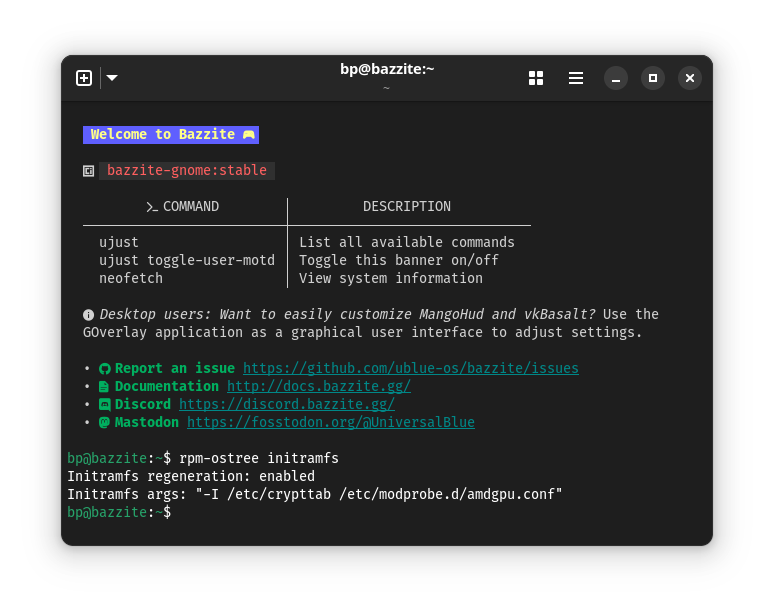The width and height of the screenshot is (774, 613).
Task: Open the fosstodon.org UniversalBlue link
Action: (330, 422)
